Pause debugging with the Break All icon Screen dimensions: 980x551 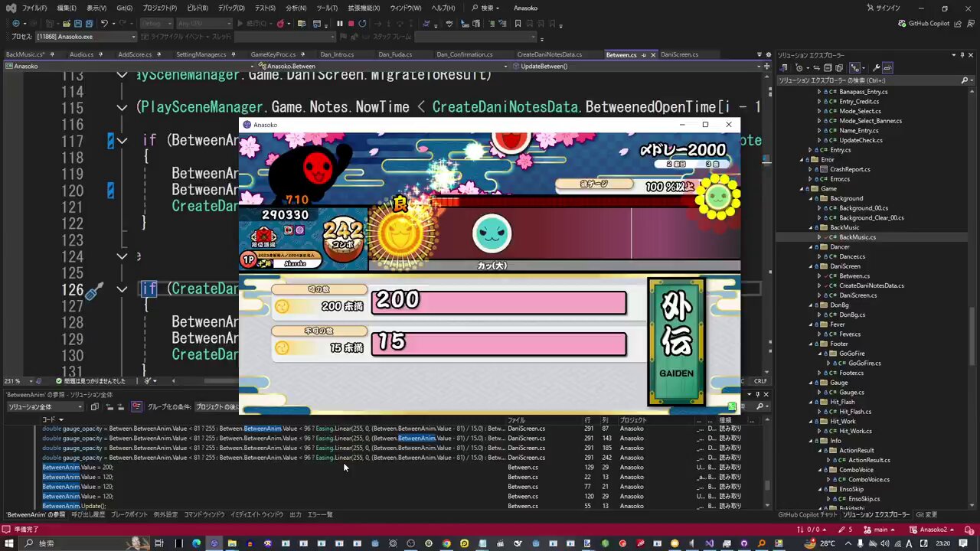340,24
